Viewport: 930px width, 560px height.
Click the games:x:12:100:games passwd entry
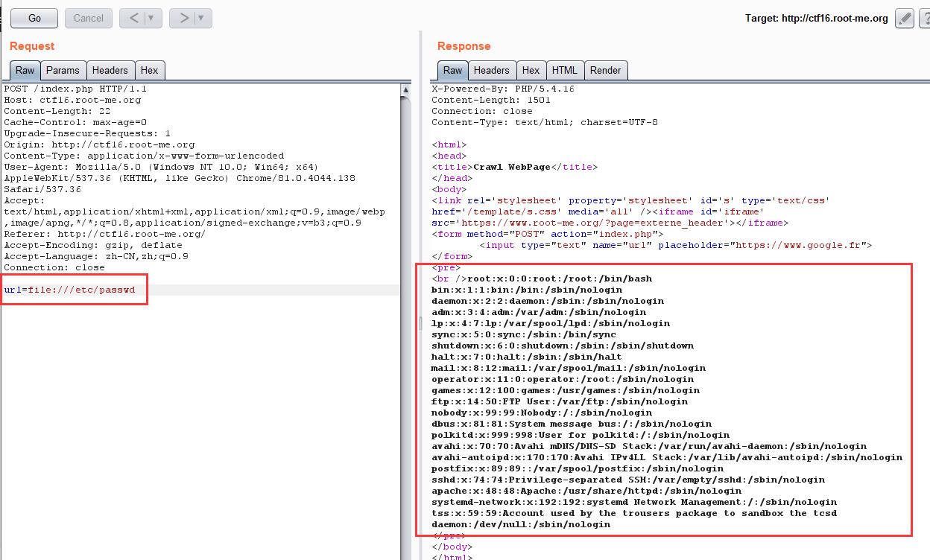[566, 390]
